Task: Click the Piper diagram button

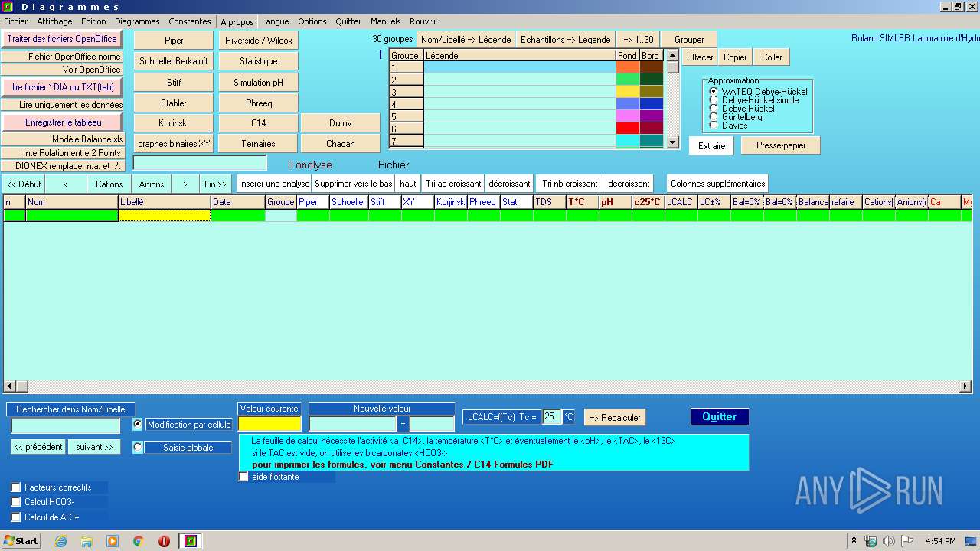Action: tap(174, 40)
